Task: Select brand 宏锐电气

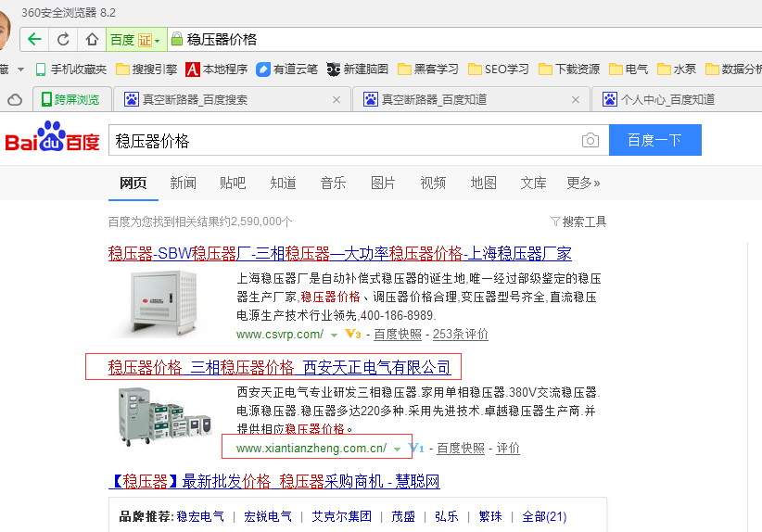Action: click(x=268, y=516)
